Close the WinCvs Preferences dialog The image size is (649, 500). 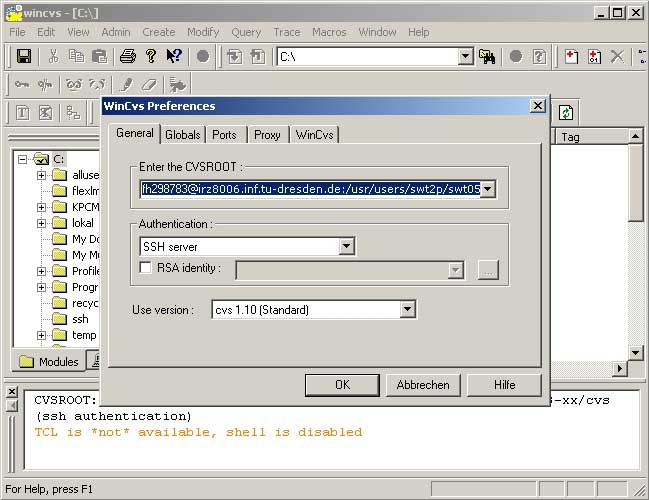(x=538, y=106)
